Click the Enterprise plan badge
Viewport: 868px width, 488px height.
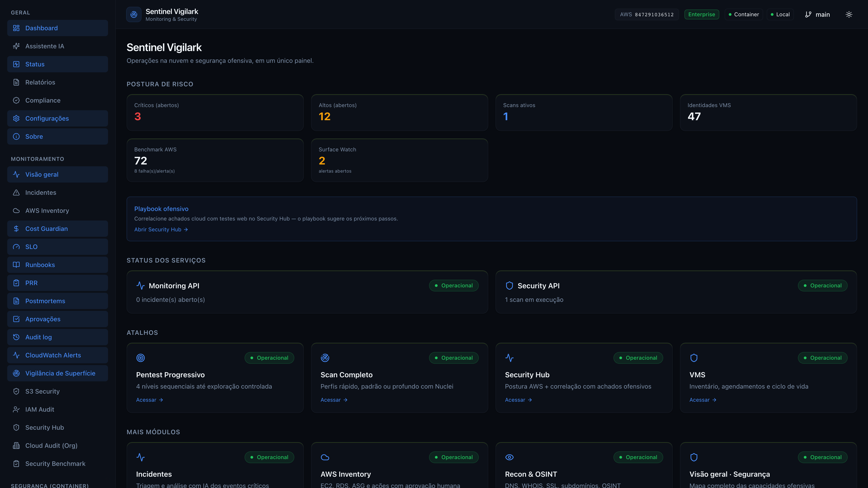pos(702,14)
